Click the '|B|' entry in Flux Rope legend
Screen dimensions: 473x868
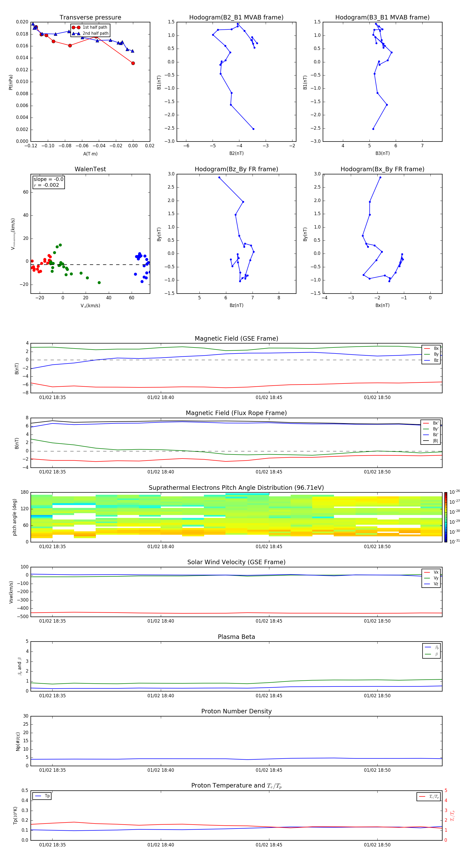431,441
